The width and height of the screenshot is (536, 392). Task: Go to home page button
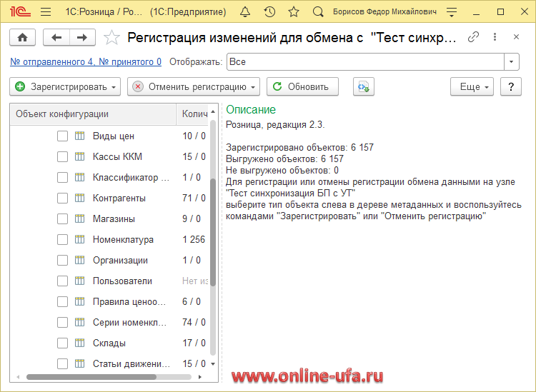click(x=23, y=37)
